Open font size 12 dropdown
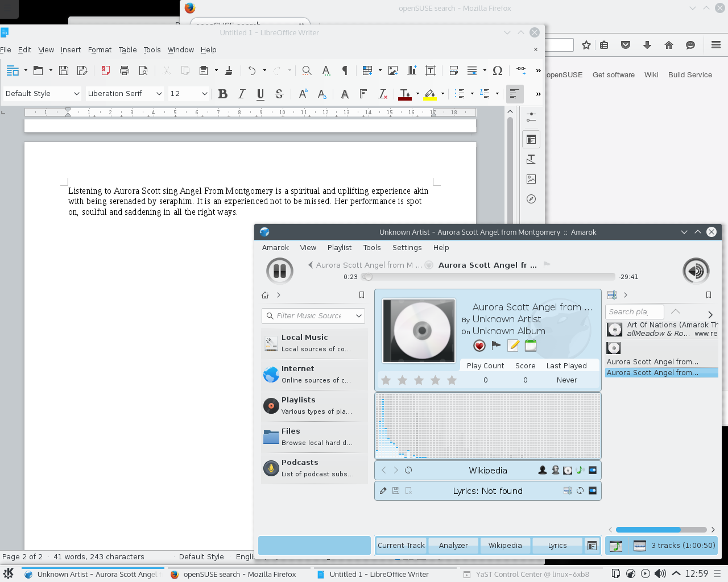728x582 pixels. click(205, 94)
